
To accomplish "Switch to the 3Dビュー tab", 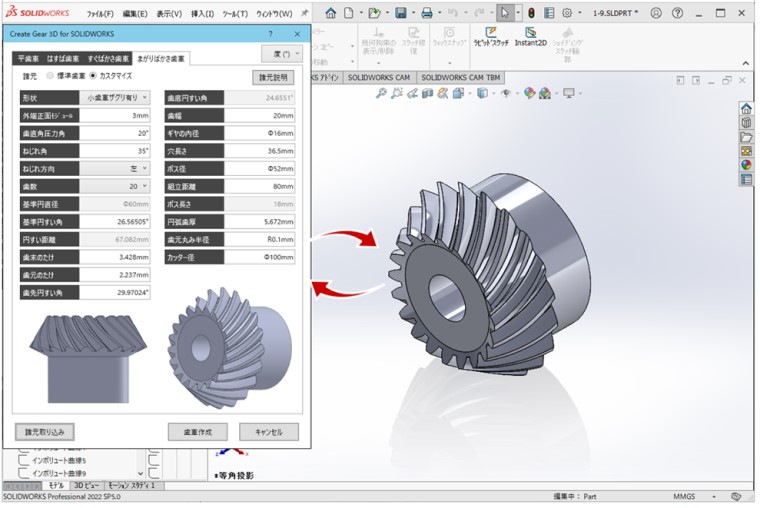I will (86, 485).
